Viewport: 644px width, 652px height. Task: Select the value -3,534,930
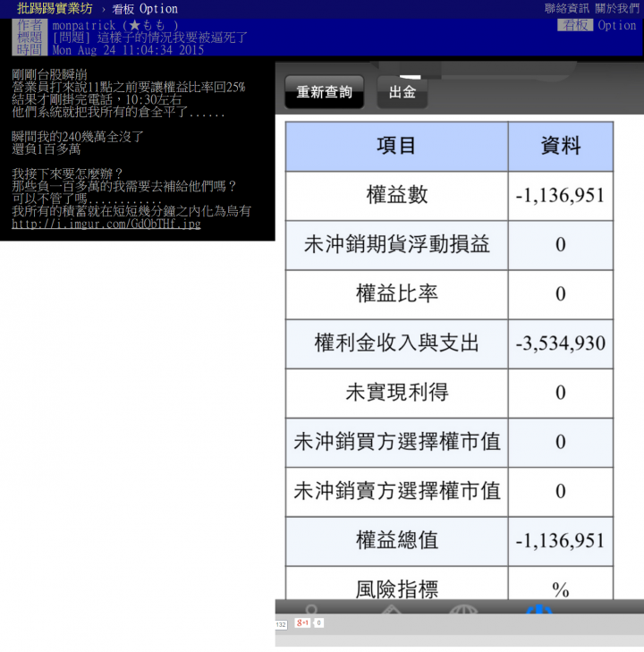coord(561,343)
